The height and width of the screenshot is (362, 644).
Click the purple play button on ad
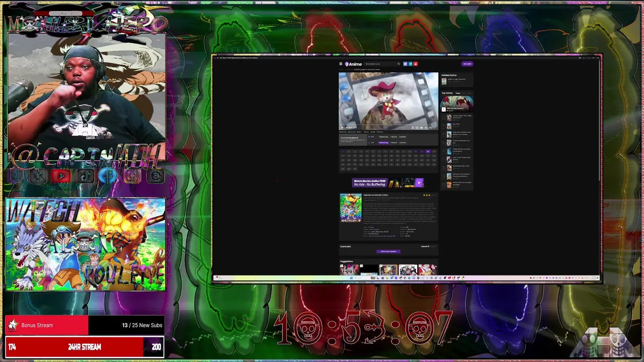click(419, 183)
